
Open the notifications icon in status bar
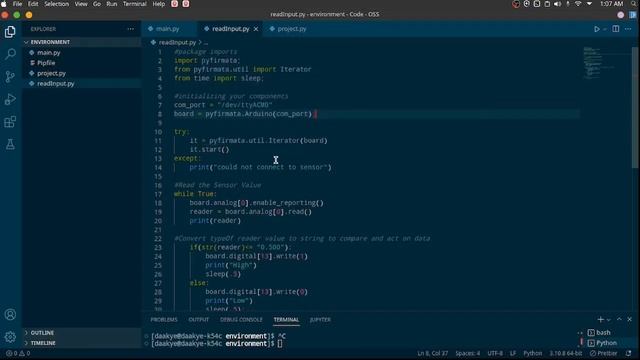tap(629, 353)
